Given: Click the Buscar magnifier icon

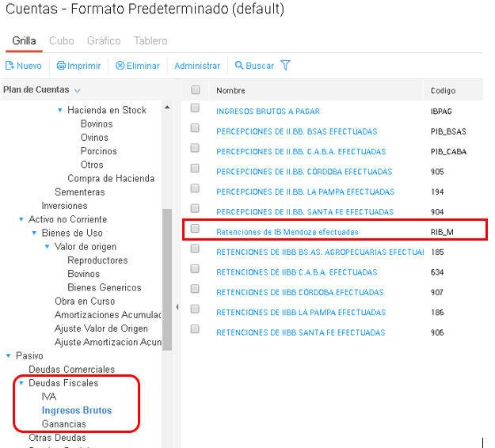Looking at the screenshot, I should [x=239, y=66].
